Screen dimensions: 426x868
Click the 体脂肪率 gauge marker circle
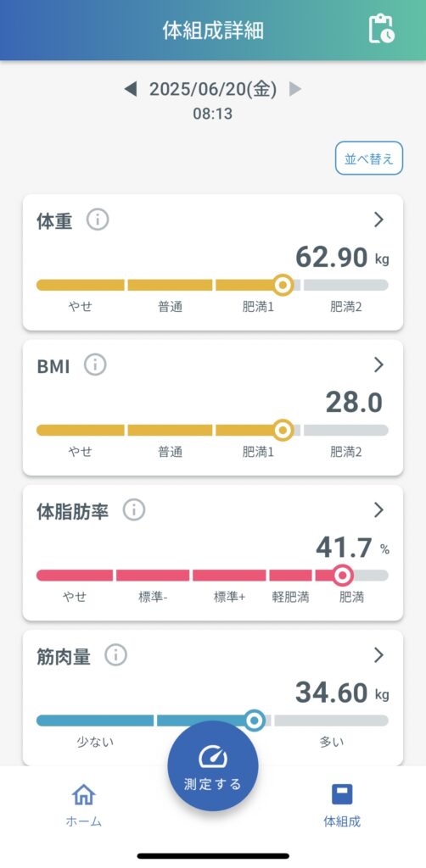[x=343, y=576]
